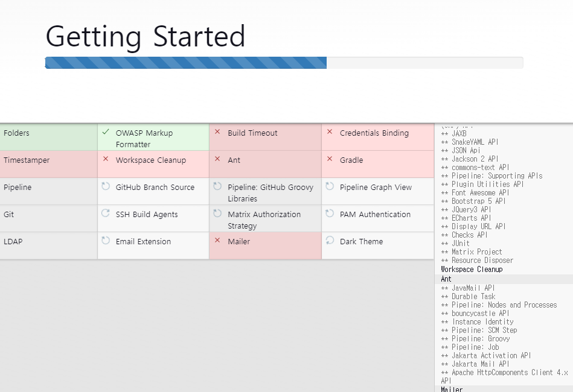Click the spinner beside Matrix Authorization Strategy

click(x=217, y=213)
